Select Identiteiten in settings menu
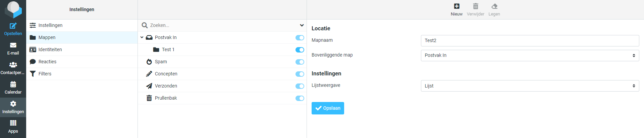 point(50,49)
